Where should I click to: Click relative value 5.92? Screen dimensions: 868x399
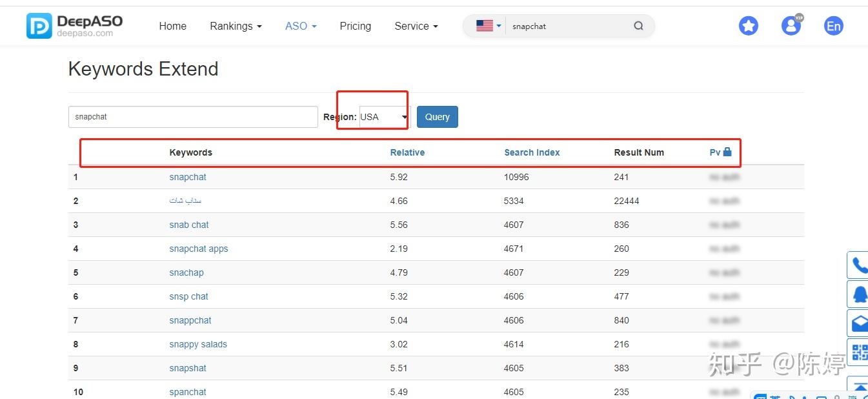point(399,177)
